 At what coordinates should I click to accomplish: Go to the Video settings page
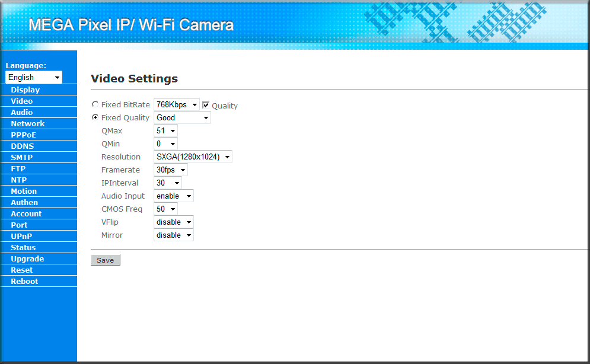coord(39,101)
